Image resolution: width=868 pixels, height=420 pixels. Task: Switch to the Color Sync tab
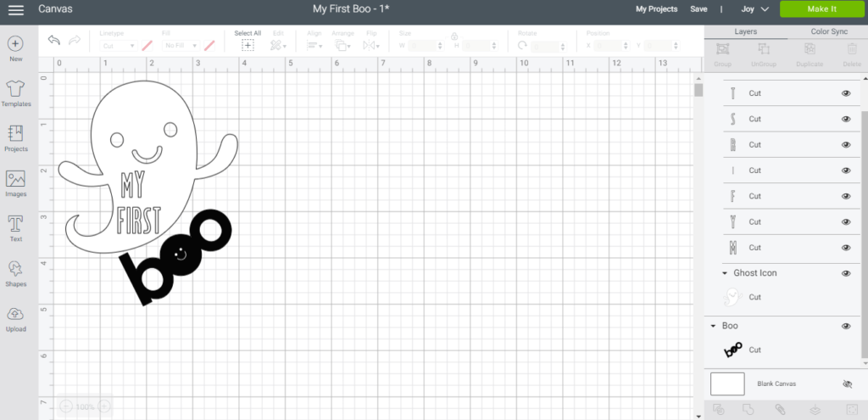[829, 31]
